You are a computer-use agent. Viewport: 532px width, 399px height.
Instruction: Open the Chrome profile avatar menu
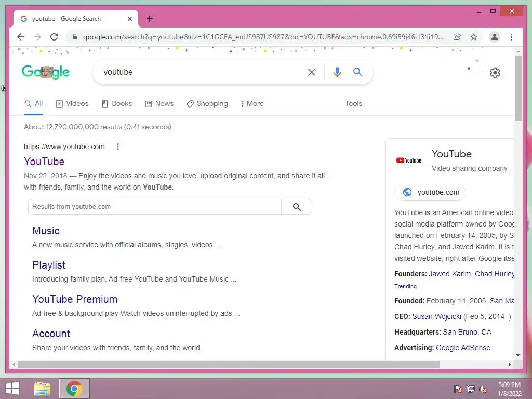[x=495, y=37]
